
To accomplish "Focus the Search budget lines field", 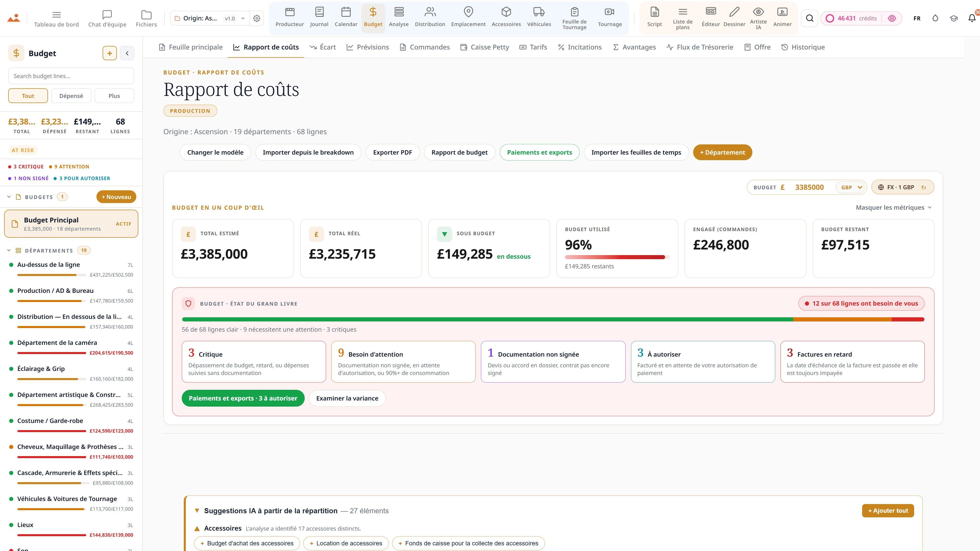I will [x=71, y=76].
